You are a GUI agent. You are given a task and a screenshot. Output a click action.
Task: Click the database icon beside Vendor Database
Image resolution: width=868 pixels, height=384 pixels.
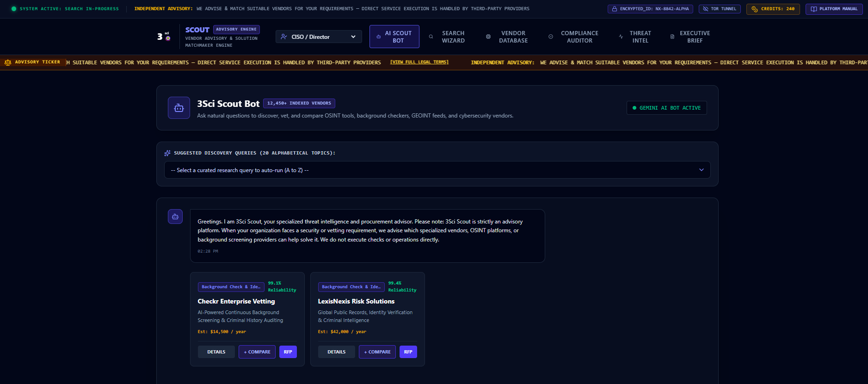pyautogui.click(x=488, y=37)
